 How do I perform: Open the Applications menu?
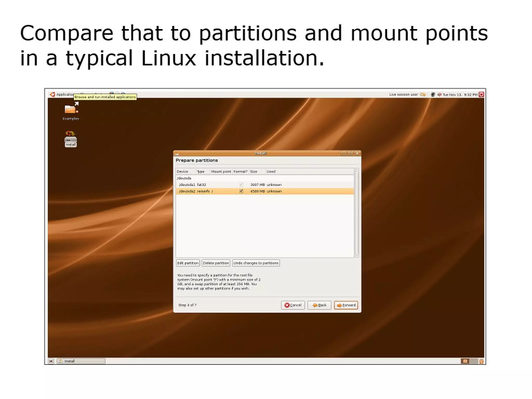65,94
